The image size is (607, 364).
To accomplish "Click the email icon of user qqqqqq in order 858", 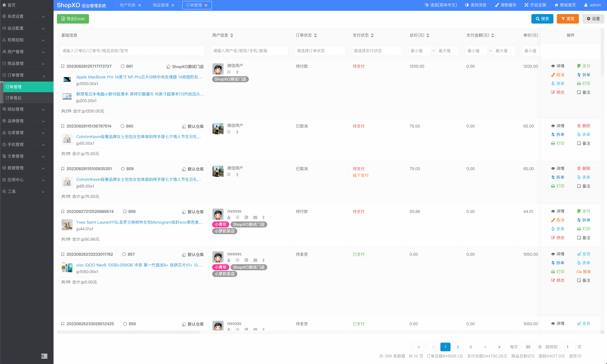I will coord(255,217).
